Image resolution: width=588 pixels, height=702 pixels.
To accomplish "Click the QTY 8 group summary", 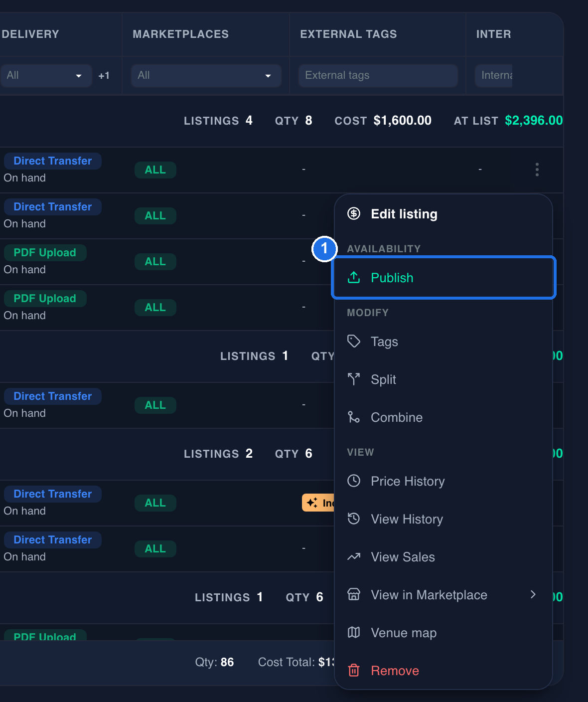I will 294,121.
